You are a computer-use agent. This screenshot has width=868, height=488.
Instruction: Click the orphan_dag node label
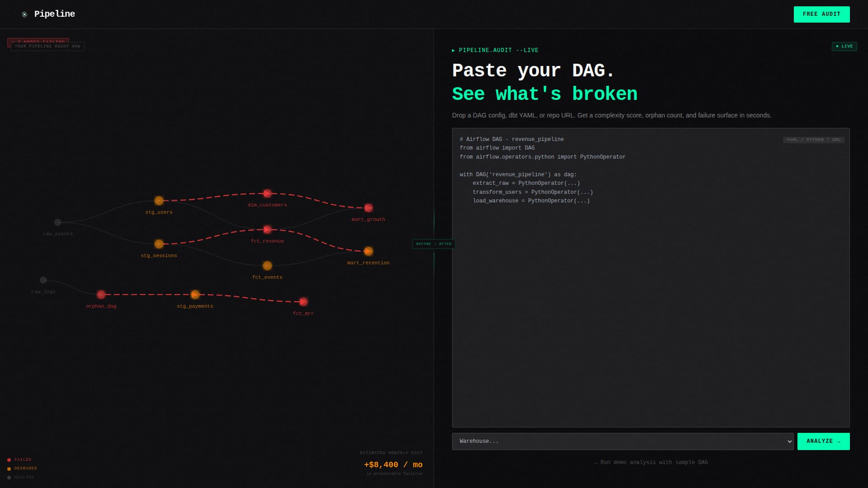101,306
